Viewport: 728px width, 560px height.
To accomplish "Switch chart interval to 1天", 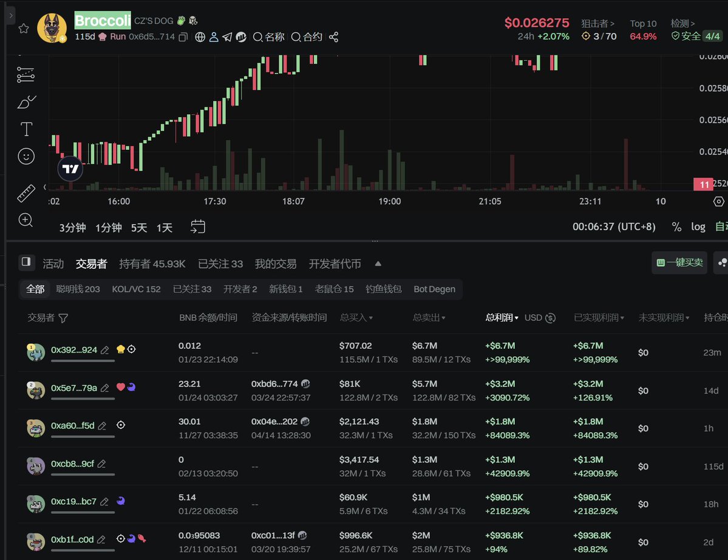I will click(x=165, y=228).
